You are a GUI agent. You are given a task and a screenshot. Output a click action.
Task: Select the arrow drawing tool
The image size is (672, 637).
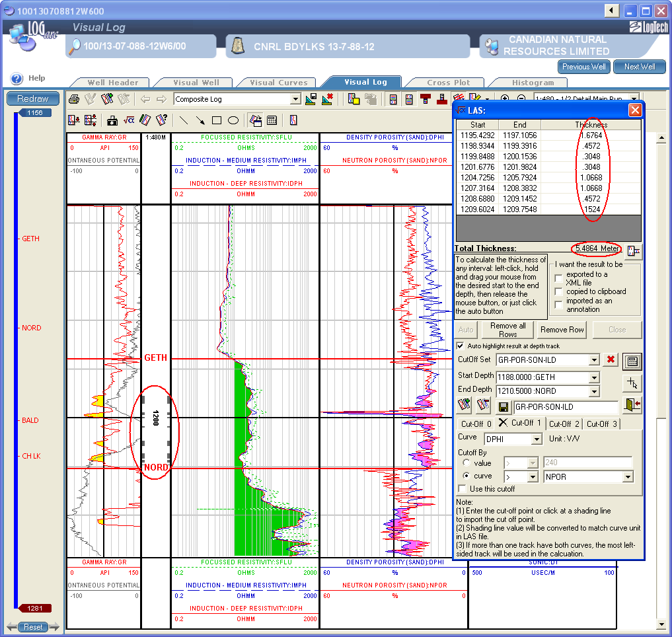coord(200,120)
